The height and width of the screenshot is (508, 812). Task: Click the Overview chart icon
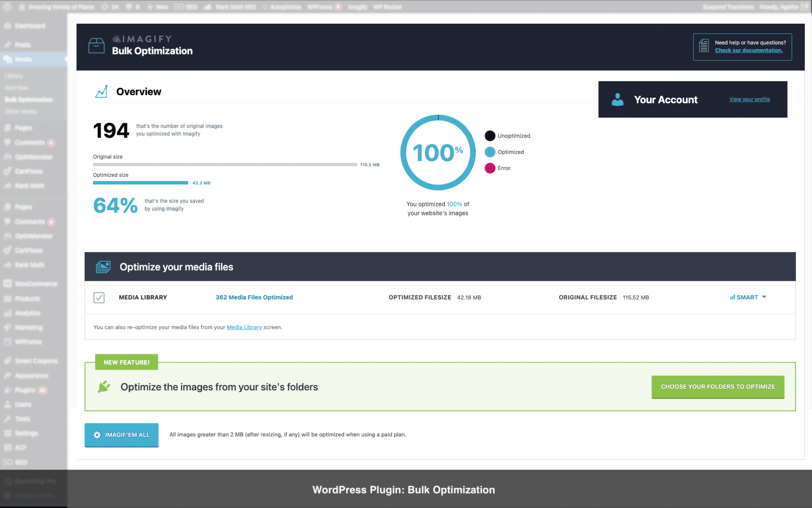tap(101, 91)
